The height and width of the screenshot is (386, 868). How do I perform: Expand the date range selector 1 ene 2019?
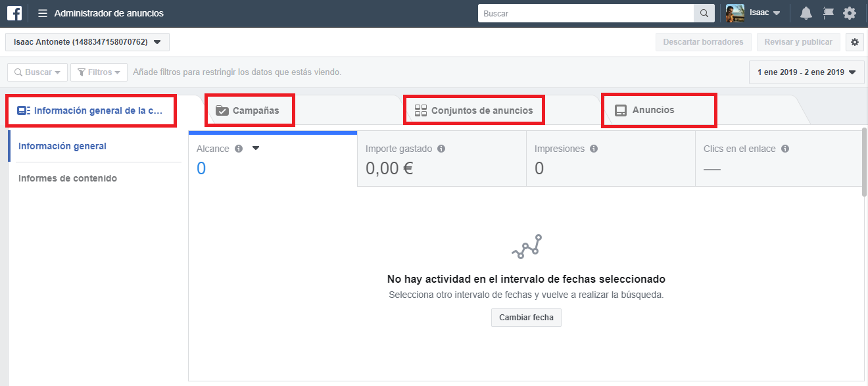click(x=806, y=72)
